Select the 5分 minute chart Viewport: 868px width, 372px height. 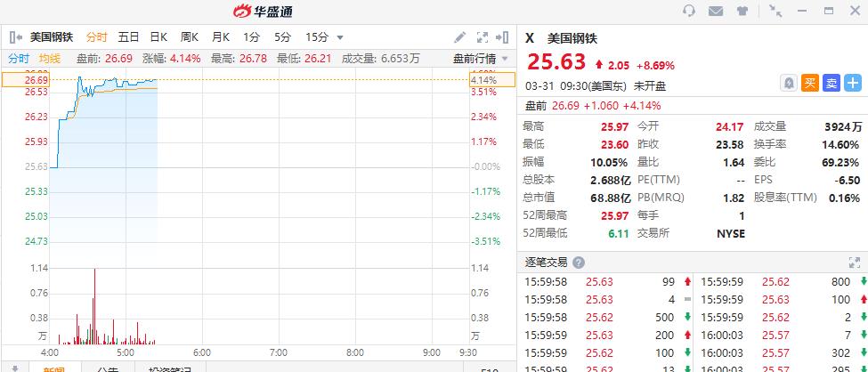282,37
